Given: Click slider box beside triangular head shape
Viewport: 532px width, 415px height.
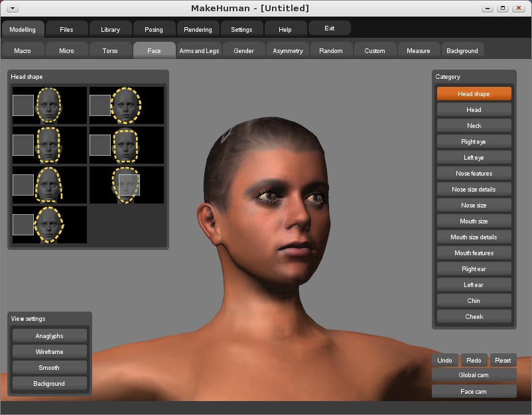Looking at the screenshot, I should (x=23, y=185).
